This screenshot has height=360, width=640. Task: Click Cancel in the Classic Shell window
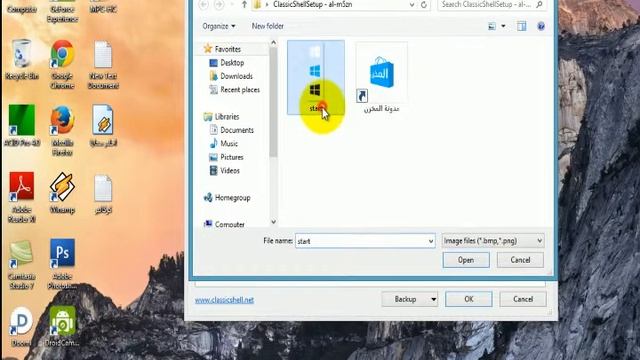pos(523,299)
